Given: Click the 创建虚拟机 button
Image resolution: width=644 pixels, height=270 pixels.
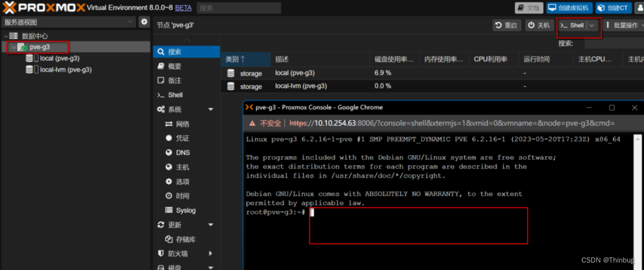Looking at the screenshot, I should point(569,8).
